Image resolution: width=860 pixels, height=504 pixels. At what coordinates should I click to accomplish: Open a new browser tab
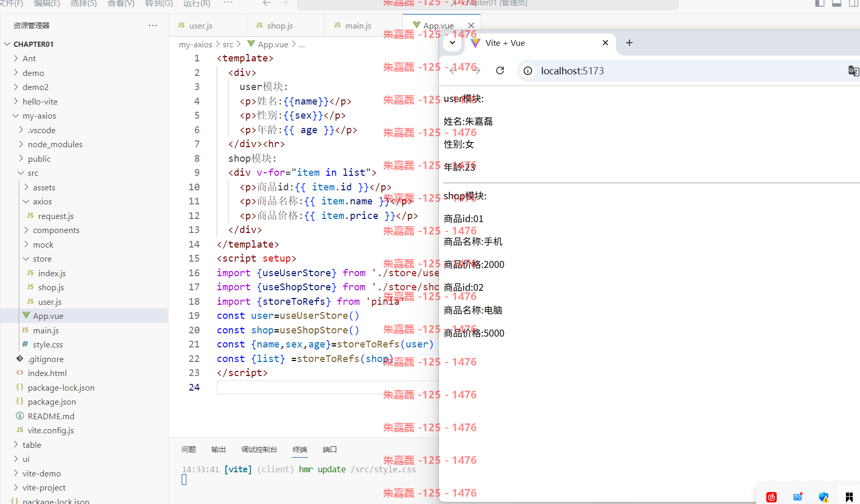tap(629, 43)
